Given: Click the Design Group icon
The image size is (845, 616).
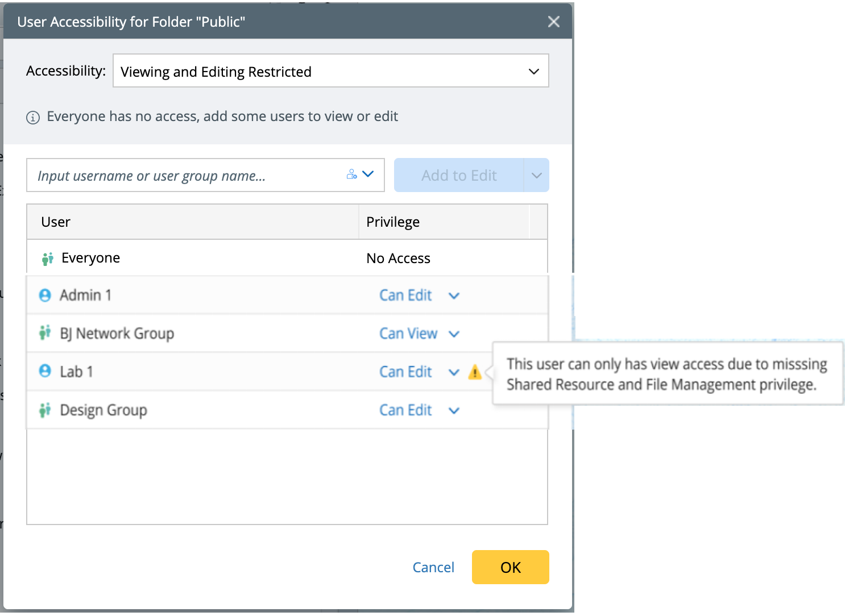Looking at the screenshot, I should pos(45,410).
